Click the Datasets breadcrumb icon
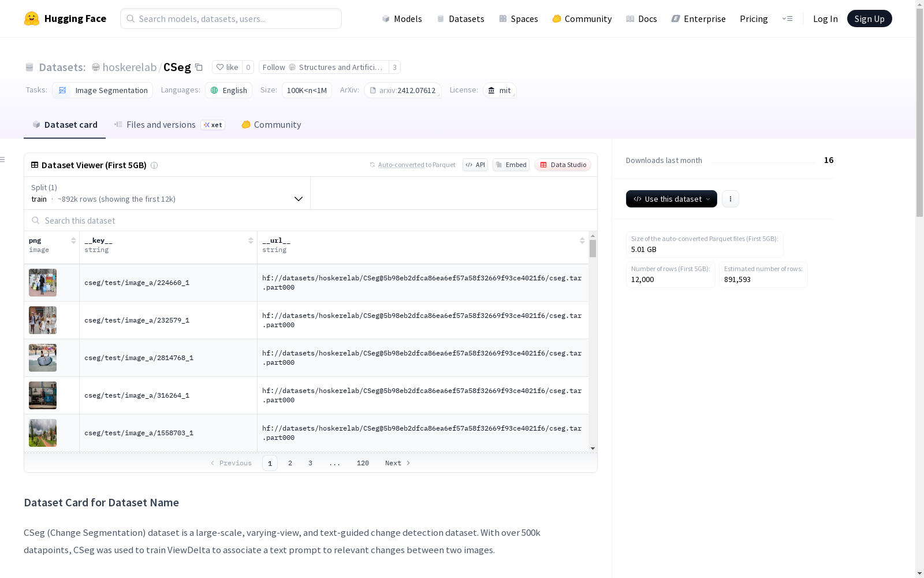The image size is (924, 578). point(29,67)
